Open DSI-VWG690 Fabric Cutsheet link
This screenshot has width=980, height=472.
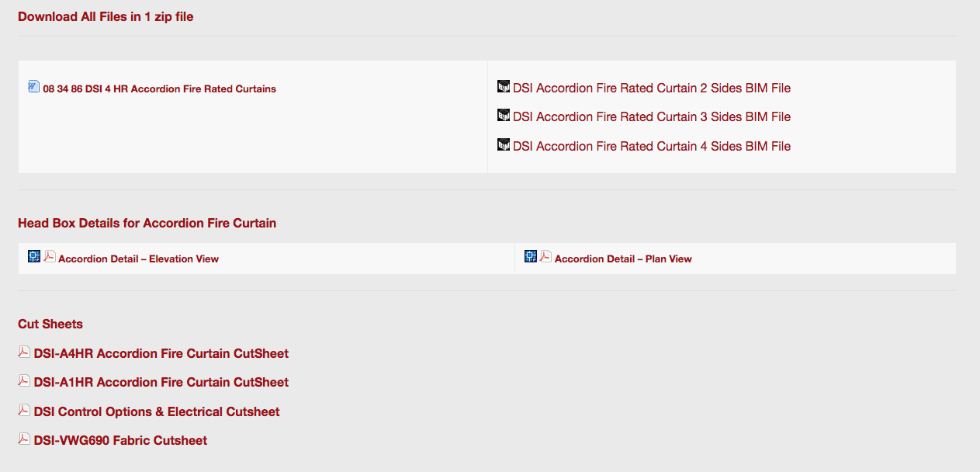click(x=120, y=441)
